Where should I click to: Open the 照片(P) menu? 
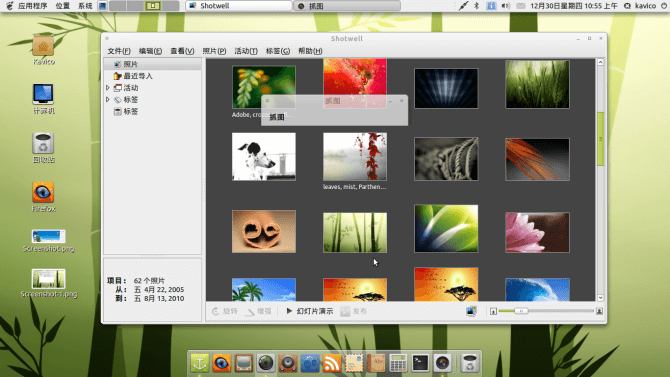point(214,51)
